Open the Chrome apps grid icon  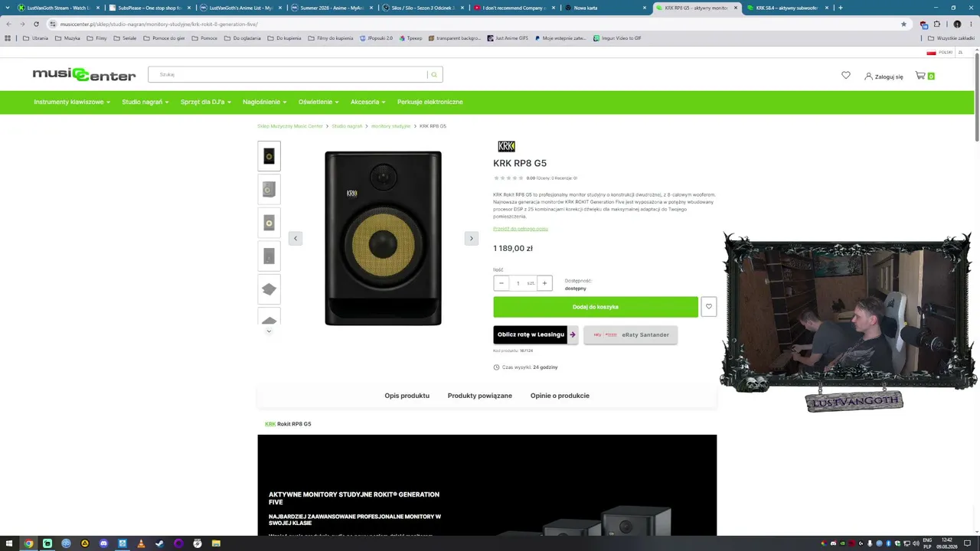click(x=8, y=38)
